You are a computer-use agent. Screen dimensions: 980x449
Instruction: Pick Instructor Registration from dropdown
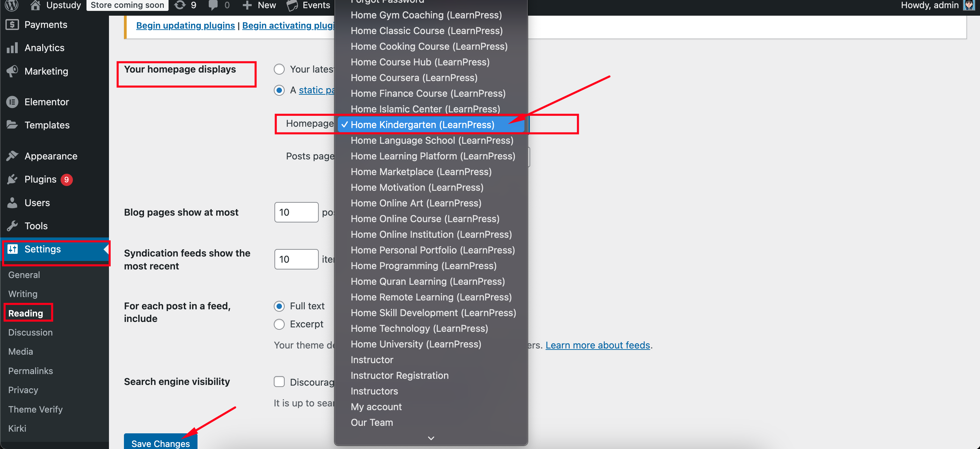pyautogui.click(x=431, y=375)
